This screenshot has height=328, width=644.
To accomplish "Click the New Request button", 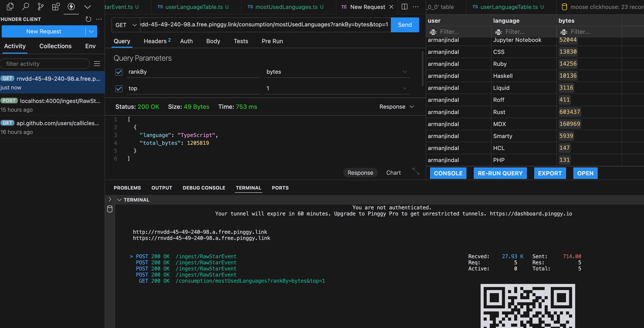I will pyautogui.click(x=44, y=31).
